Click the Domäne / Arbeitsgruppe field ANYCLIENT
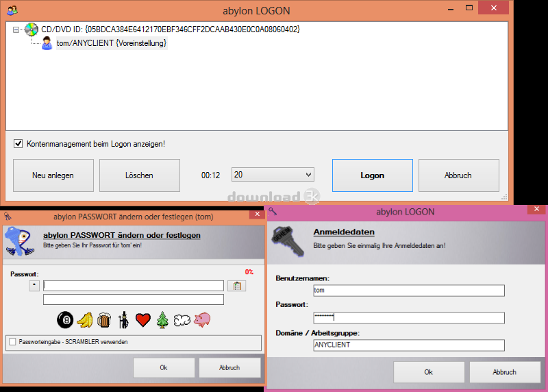This screenshot has width=548, height=392. tap(409, 345)
